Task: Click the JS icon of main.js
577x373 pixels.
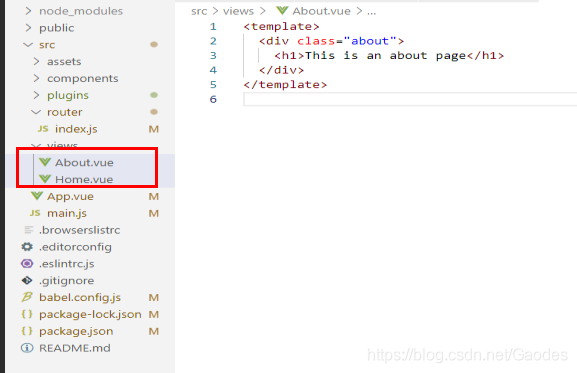Action: click(x=35, y=213)
